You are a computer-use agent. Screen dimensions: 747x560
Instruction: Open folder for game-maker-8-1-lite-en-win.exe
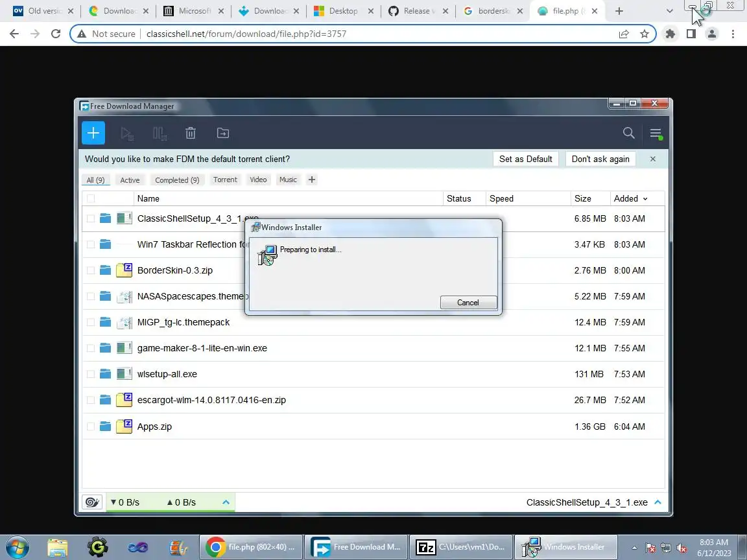pyautogui.click(x=105, y=348)
